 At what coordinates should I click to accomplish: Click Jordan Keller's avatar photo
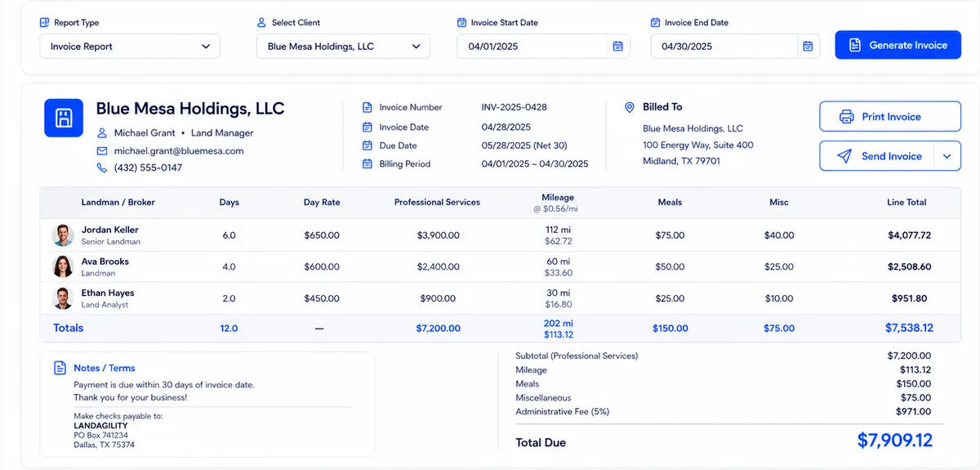pos(63,235)
